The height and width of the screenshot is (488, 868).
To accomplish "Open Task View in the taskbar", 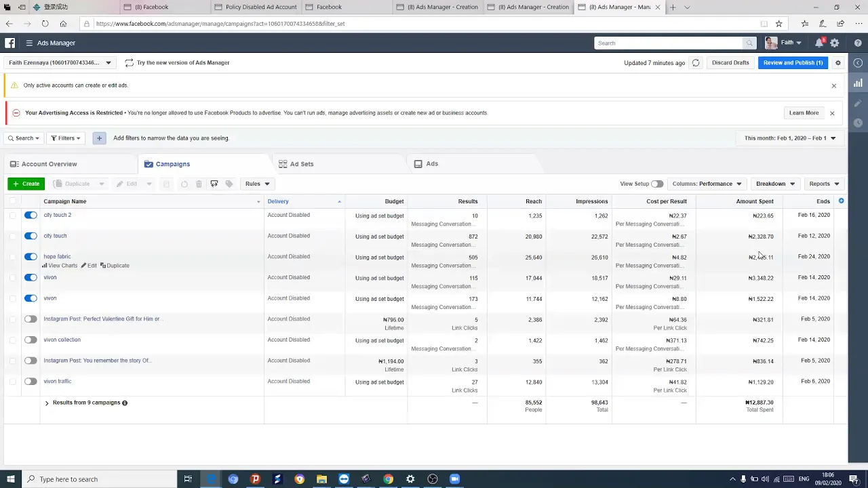I will coord(188,479).
